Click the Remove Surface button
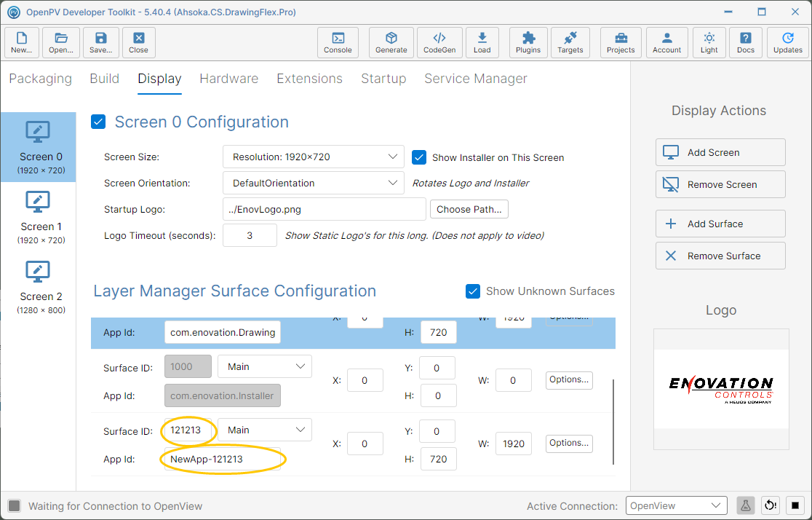This screenshot has width=812, height=520. coord(720,256)
